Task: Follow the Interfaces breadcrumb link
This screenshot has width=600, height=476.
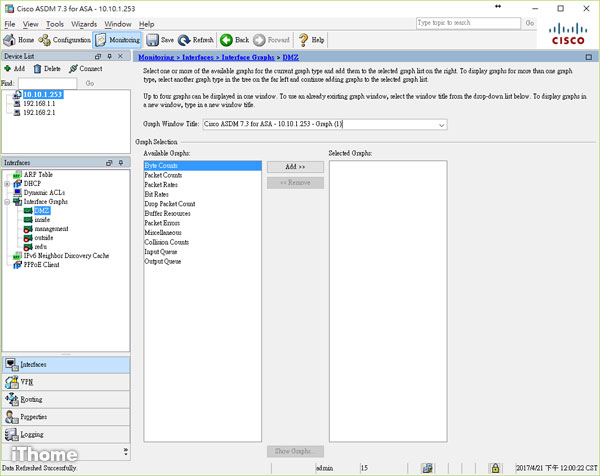Action: tap(198, 57)
